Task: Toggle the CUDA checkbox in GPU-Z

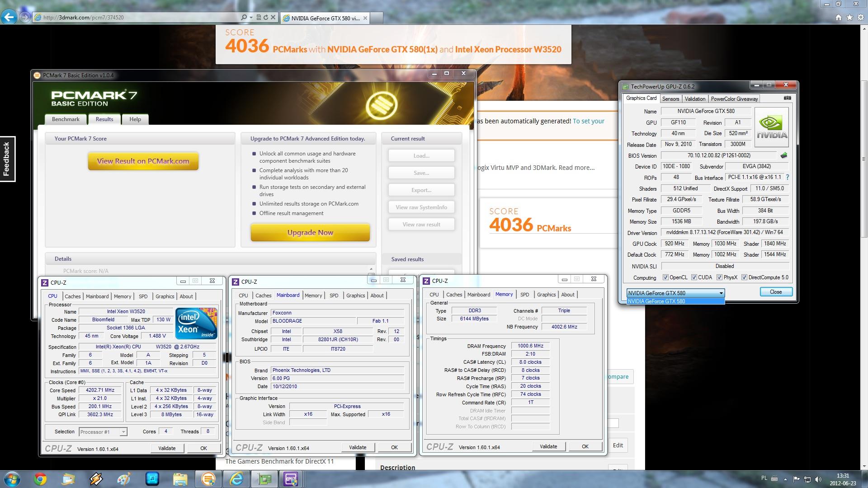Action: (694, 277)
